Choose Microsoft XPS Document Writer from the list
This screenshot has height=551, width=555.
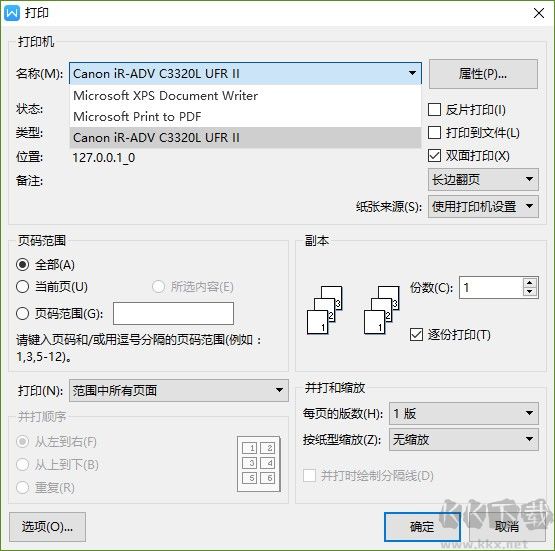pyautogui.click(x=245, y=96)
